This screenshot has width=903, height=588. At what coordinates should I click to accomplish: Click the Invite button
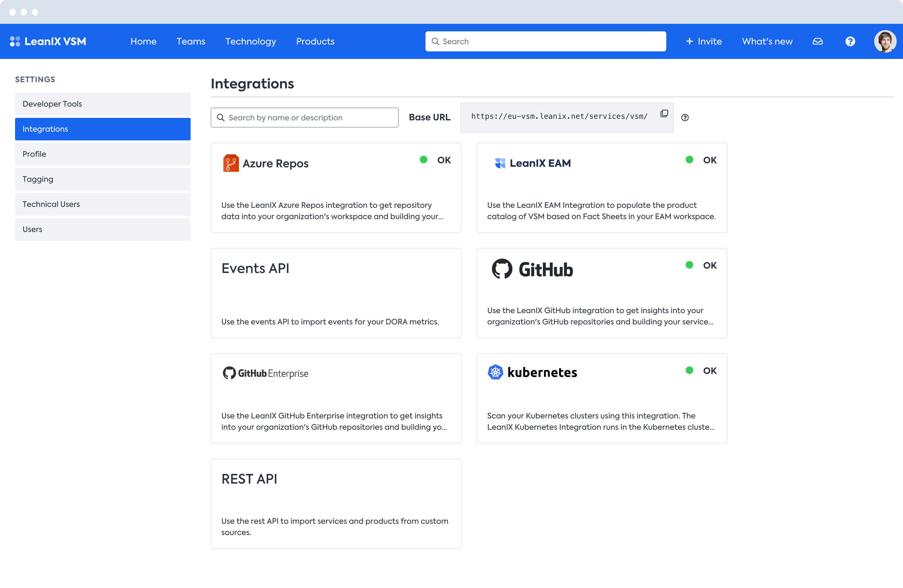[x=704, y=41]
